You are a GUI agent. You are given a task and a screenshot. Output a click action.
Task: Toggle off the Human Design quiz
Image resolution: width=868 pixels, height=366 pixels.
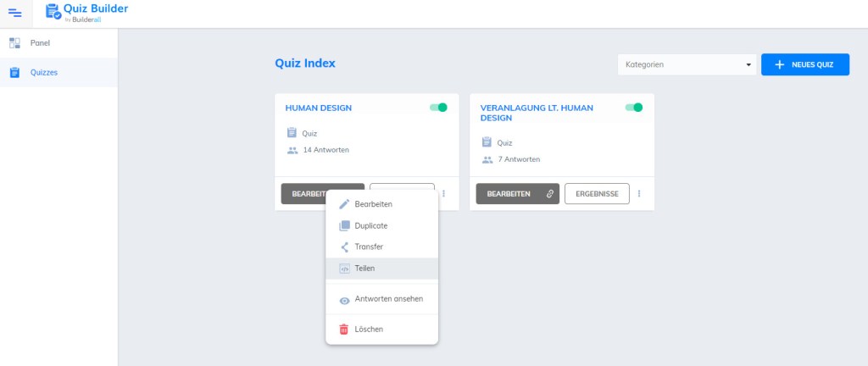438,108
